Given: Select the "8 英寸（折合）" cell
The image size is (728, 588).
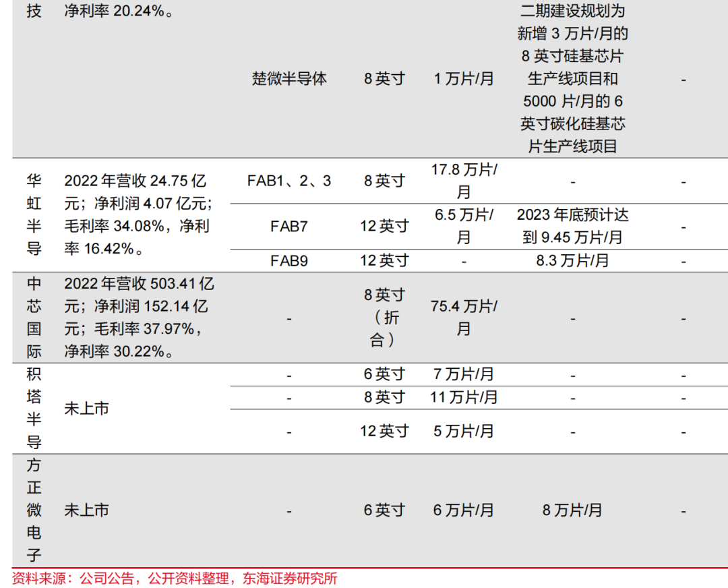Looking at the screenshot, I should point(384,318).
